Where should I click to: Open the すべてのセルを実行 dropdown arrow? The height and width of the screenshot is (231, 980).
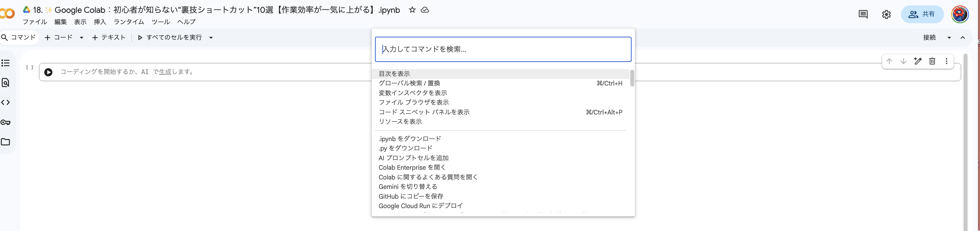pyautogui.click(x=211, y=37)
